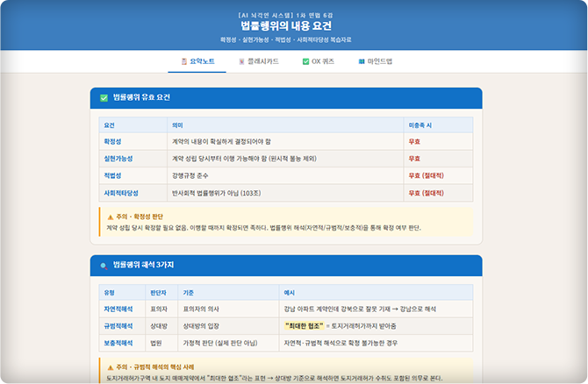The image size is (588, 384).
Task: Select the section heading 법률행위 유효 요건
Action: point(142,97)
